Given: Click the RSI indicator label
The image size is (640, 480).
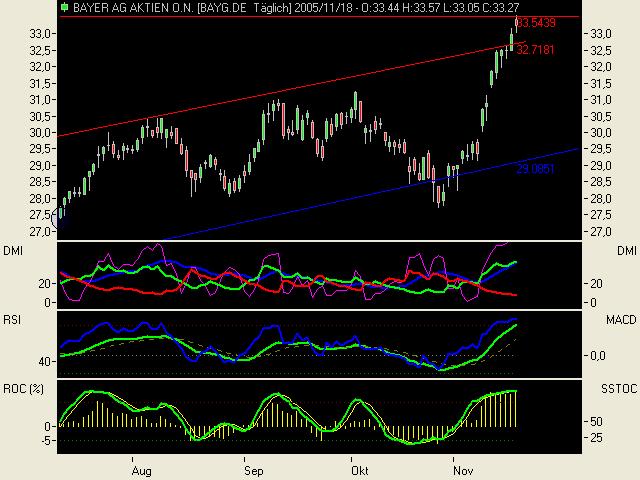Looking at the screenshot, I should click(12, 320).
